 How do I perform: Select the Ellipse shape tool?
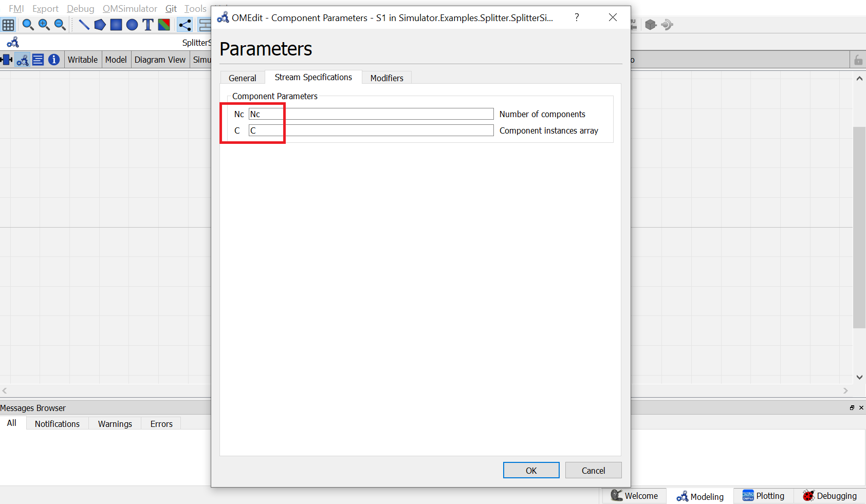point(132,25)
